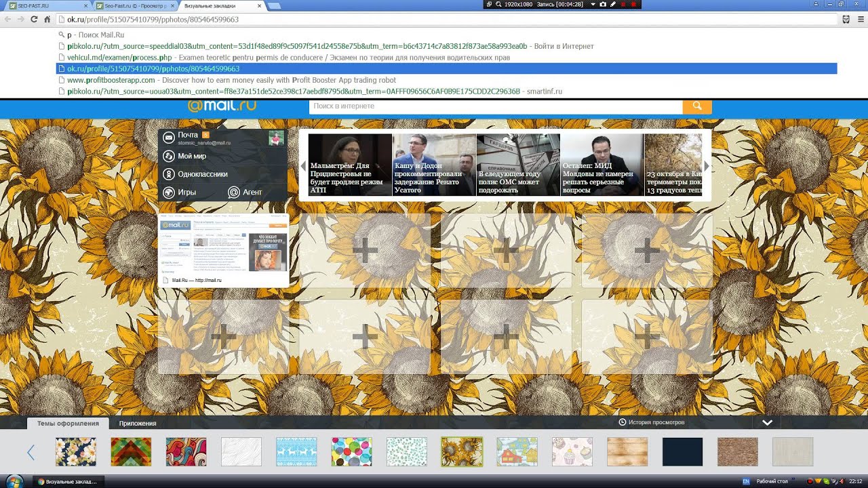Select the pibkolo.ru speeddial03 suggestion
This screenshot has height=488, width=868.
pos(446,46)
